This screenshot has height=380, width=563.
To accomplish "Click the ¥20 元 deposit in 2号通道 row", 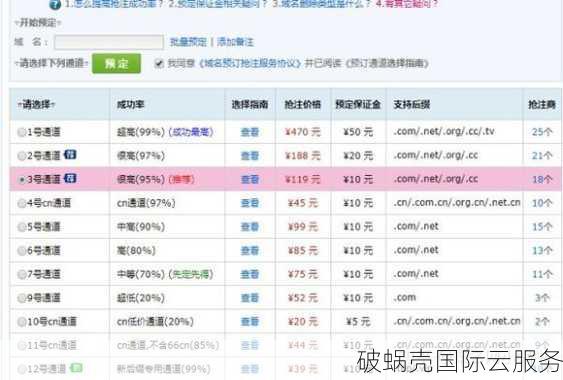I will (358, 156).
